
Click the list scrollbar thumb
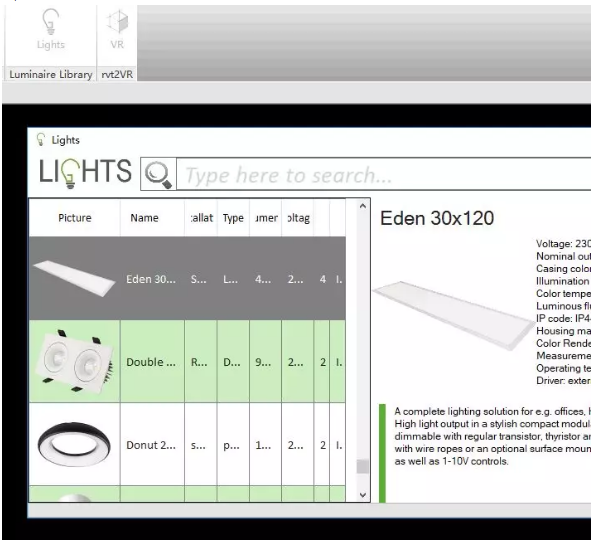pyautogui.click(x=363, y=466)
